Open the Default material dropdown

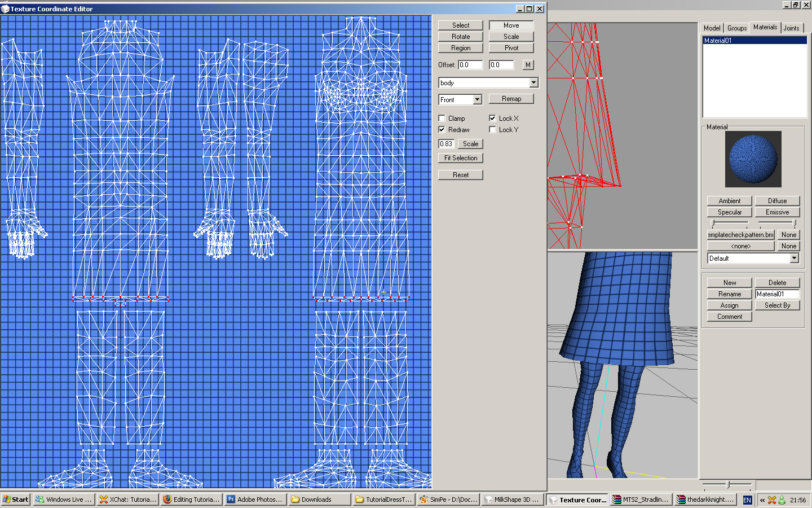click(794, 259)
